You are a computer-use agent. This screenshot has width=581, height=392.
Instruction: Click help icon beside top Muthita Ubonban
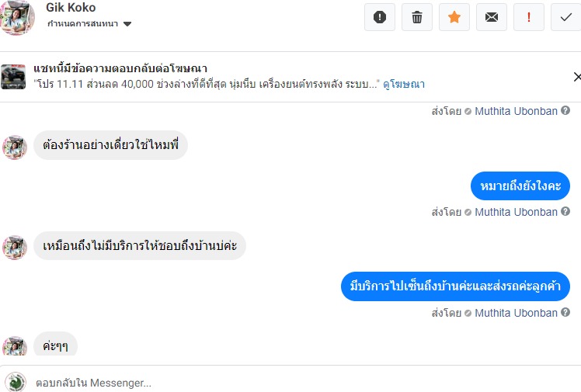pos(565,111)
